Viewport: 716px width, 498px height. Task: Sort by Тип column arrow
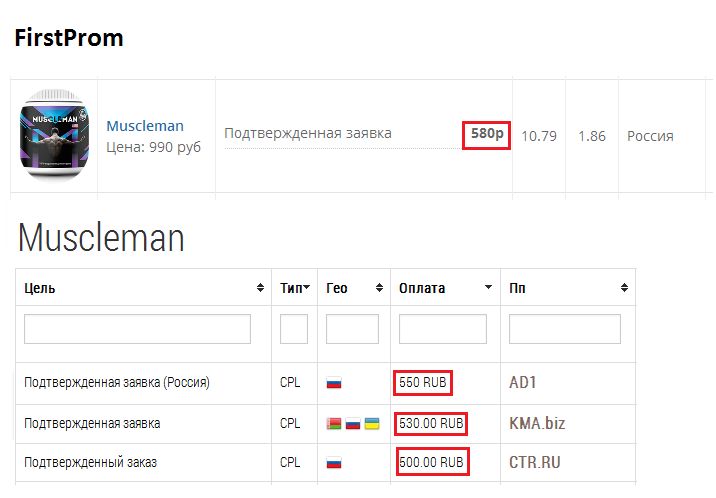click(x=306, y=287)
